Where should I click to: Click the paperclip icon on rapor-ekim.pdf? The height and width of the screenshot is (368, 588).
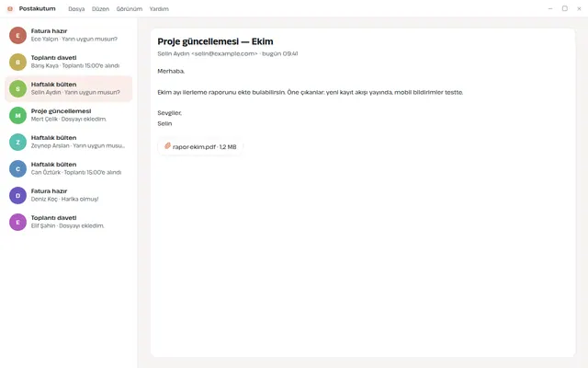point(167,146)
